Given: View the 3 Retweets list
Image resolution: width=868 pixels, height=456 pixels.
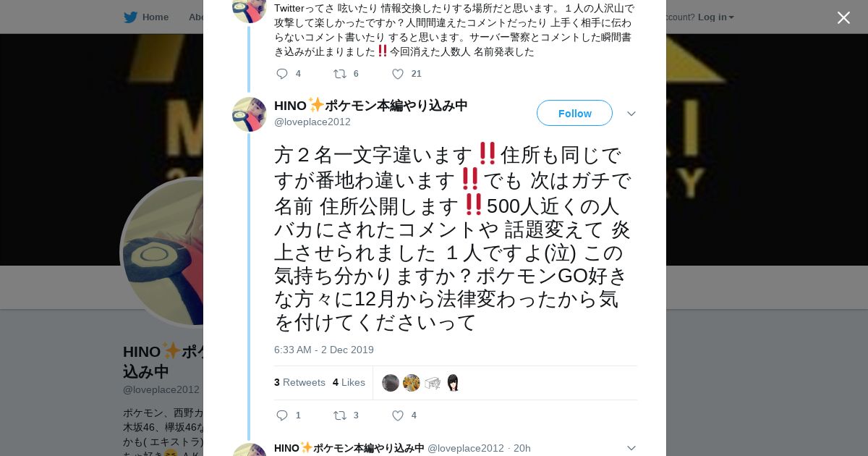Looking at the screenshot, I should click(299, 382).
